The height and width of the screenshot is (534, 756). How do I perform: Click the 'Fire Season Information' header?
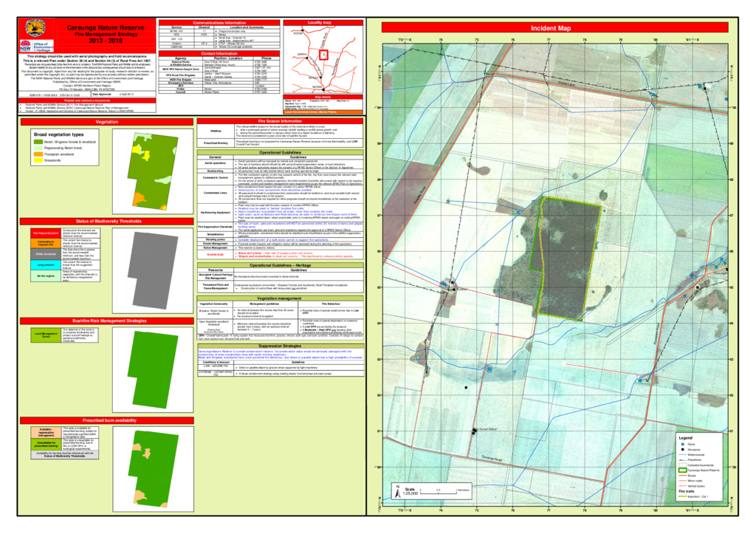tap(280, 122)
